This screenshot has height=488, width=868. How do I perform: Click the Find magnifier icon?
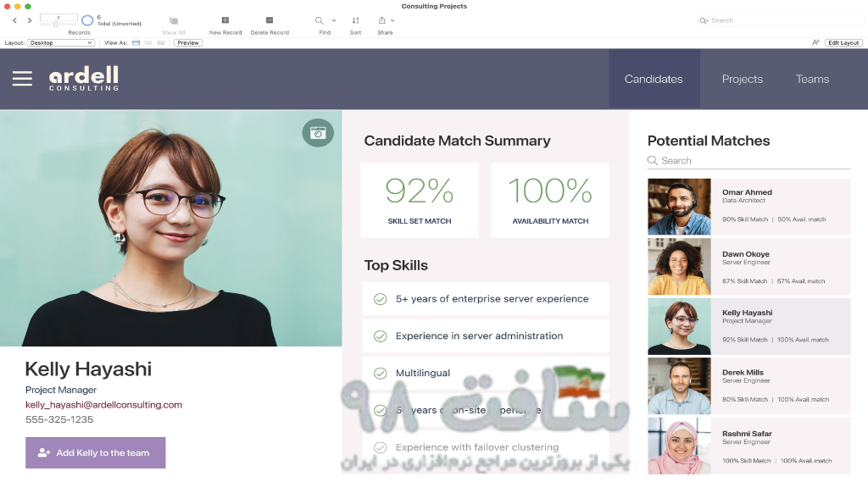(320, 20)
